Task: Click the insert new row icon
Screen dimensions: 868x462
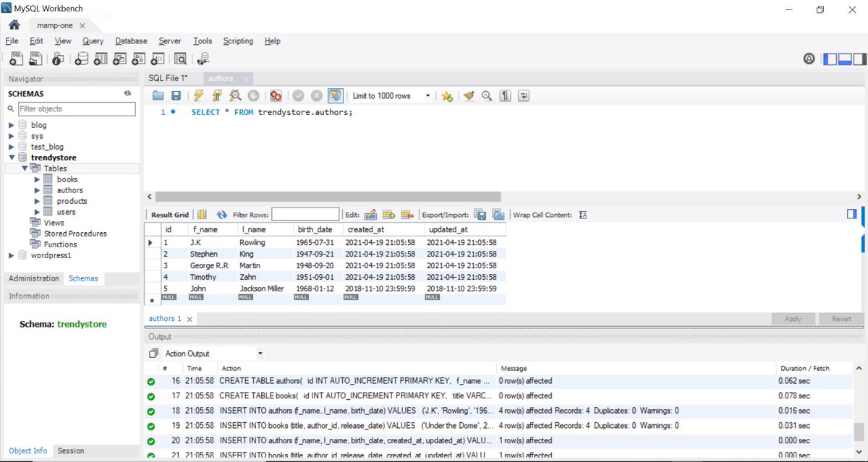Action: [x=388, y=215]
